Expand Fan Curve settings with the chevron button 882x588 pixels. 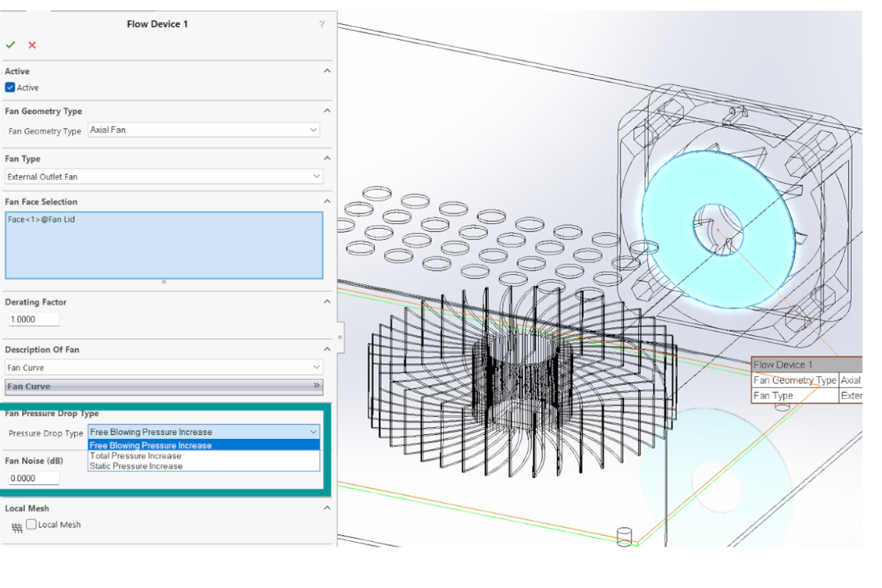[x=316, y=386]
